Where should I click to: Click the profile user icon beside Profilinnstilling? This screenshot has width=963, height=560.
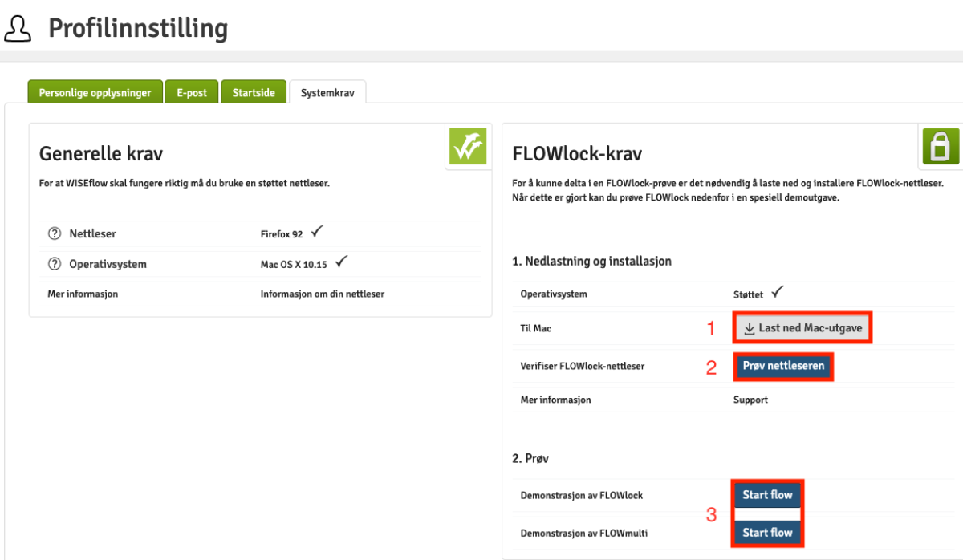pyautogui.click(x=18, y=28)
